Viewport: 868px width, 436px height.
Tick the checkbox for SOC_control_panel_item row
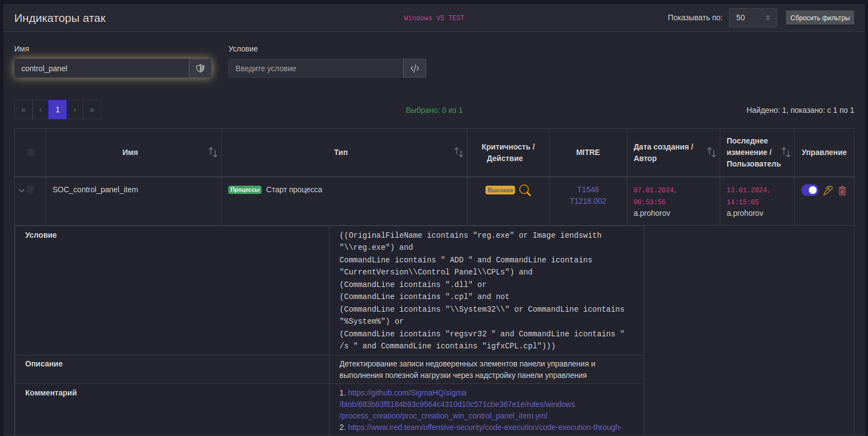tap(31, 190)
